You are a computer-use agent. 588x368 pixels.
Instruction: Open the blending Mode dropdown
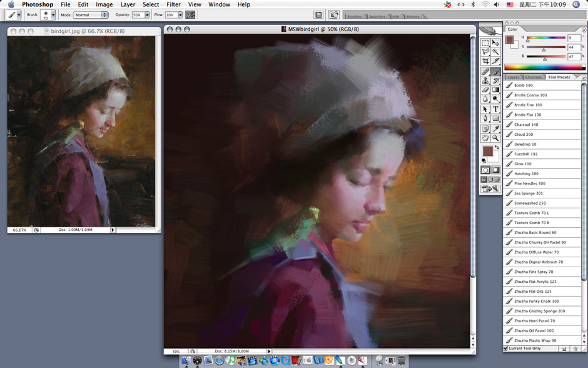[91, 15]
